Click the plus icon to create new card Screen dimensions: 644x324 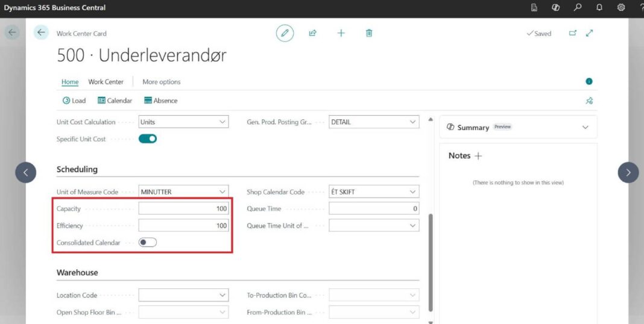click(341, 33)
